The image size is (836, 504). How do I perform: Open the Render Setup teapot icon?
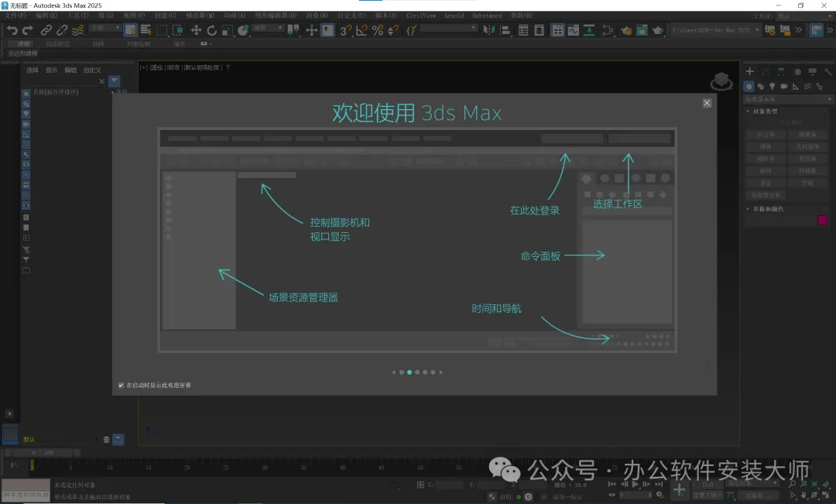pyautogui.click(x=626, y=30)
